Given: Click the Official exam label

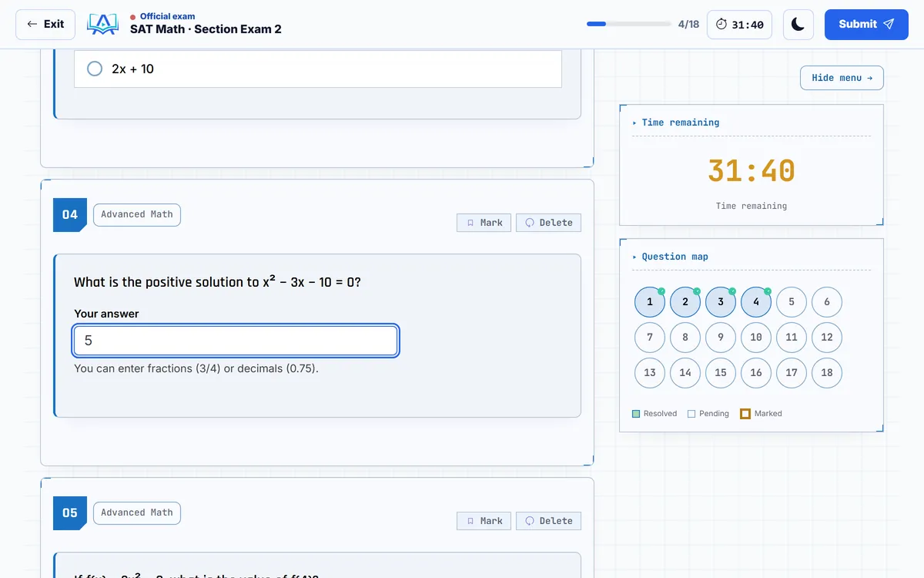Looking at the screenshot, I should pos(167,16).
